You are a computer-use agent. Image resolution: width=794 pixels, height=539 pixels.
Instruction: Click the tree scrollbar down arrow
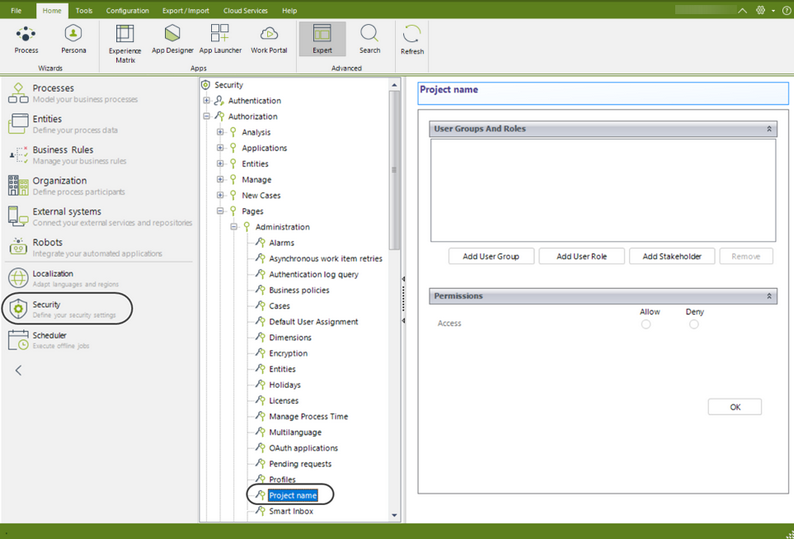pos(394,516)
